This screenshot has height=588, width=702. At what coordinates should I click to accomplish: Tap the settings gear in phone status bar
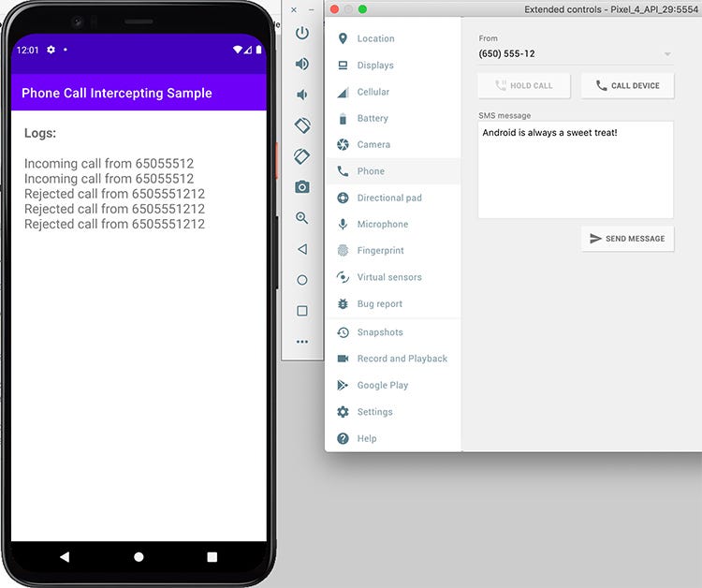51,50
